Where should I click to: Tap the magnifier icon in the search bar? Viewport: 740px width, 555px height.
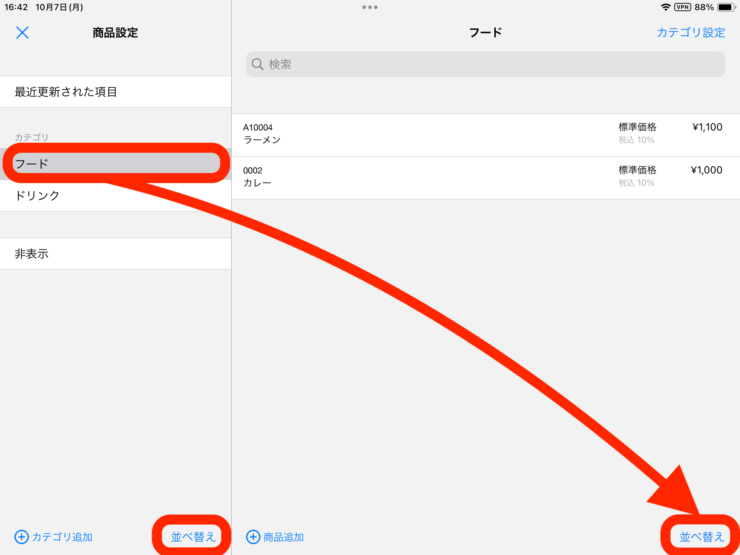[258, 64]
